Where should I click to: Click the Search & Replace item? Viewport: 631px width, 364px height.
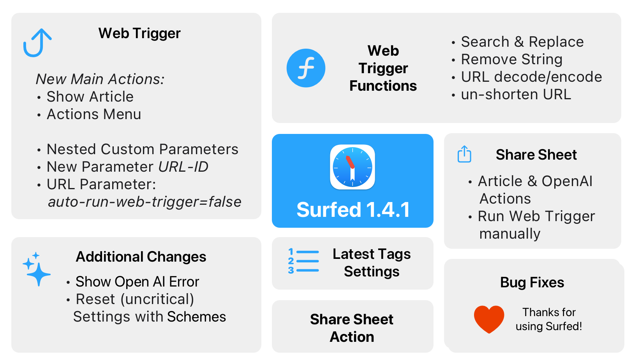(x=522, y=42)
